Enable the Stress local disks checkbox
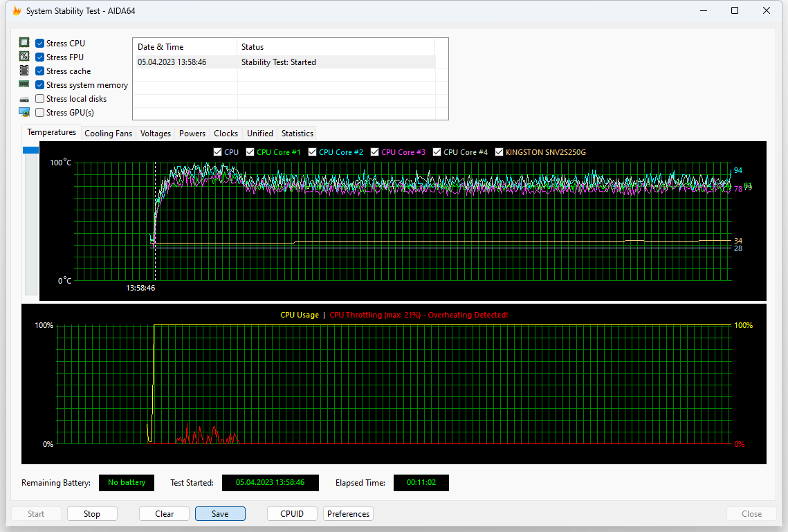The height and width of the screenshot is (532, 788). point(39,98)
